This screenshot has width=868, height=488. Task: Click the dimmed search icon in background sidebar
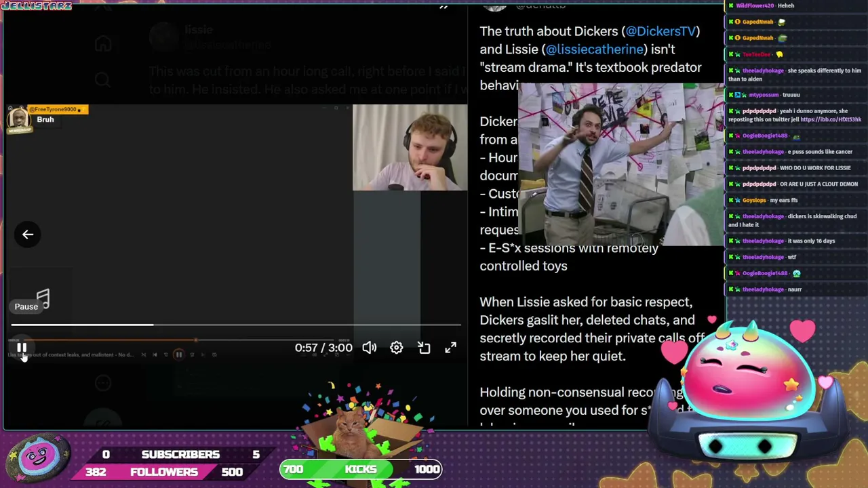click(x=103, y=80)
